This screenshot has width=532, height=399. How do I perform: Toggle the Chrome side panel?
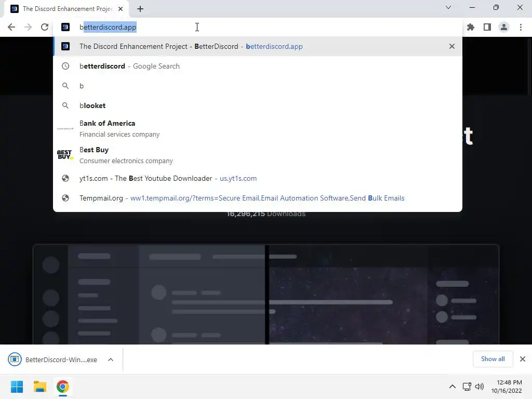[487, 27]
